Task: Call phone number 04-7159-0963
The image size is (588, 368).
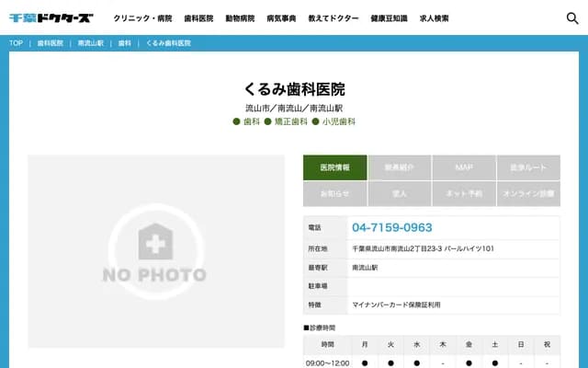Action: (392, 227)
